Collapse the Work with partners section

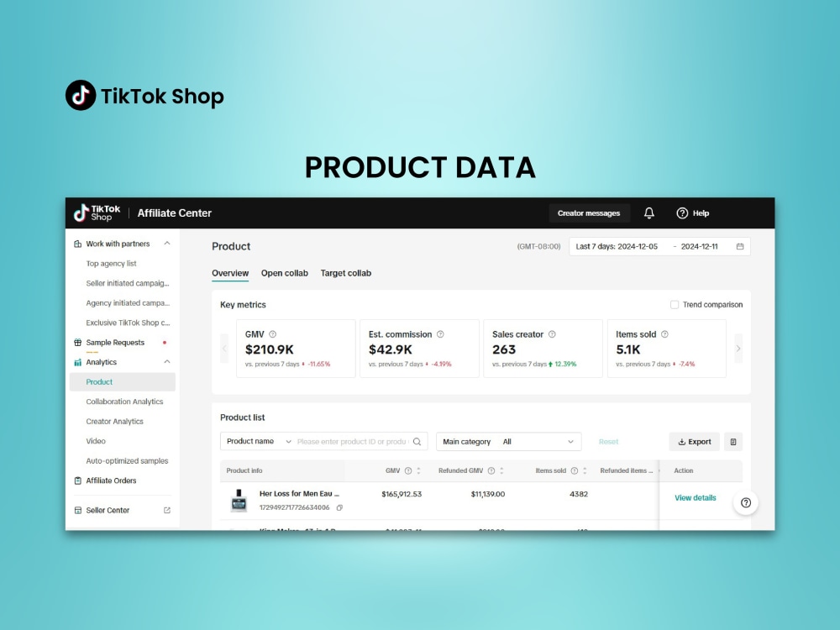(166, 244)
